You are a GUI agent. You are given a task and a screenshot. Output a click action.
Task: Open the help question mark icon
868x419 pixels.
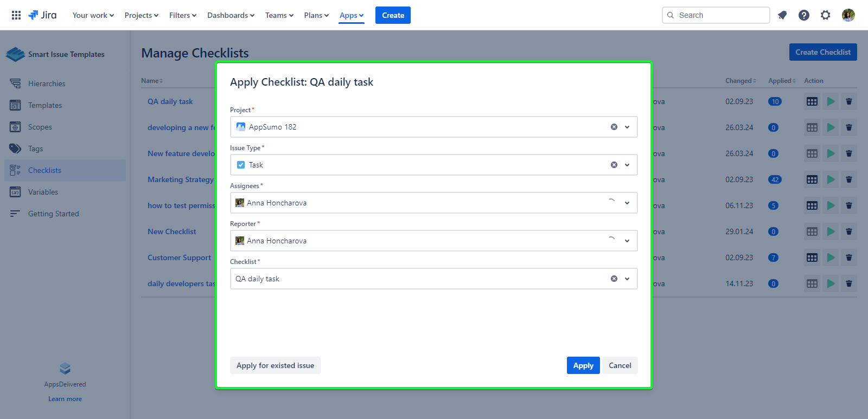pyautogui.click(x=804, y=15)
